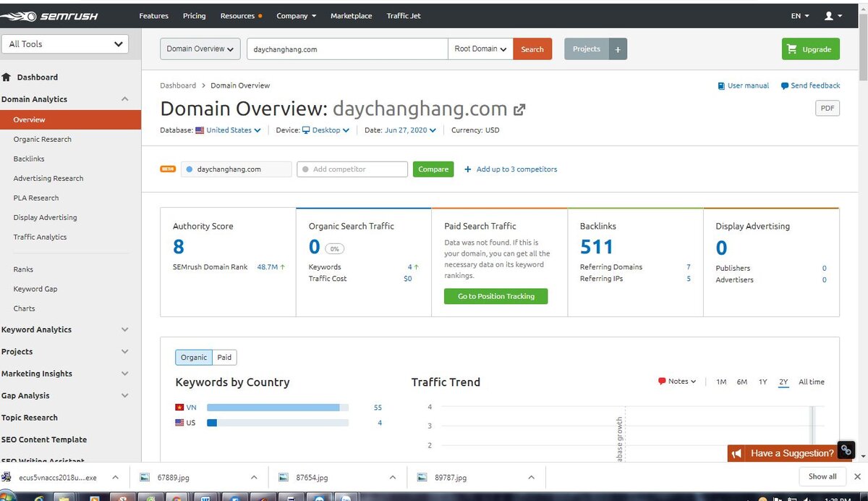Click the desktop monitor icon beside Device
868x501 pixels.
(306, 130)
